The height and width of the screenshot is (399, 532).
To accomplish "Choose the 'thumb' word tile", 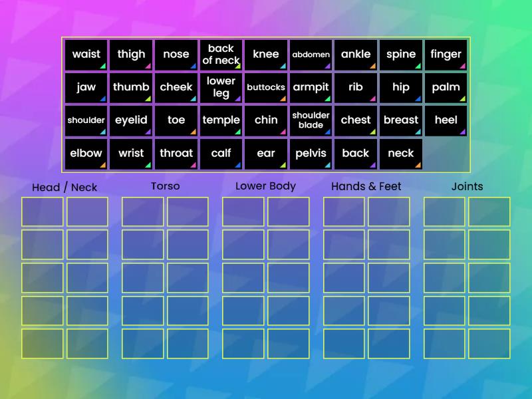I will tap(131, 88).
